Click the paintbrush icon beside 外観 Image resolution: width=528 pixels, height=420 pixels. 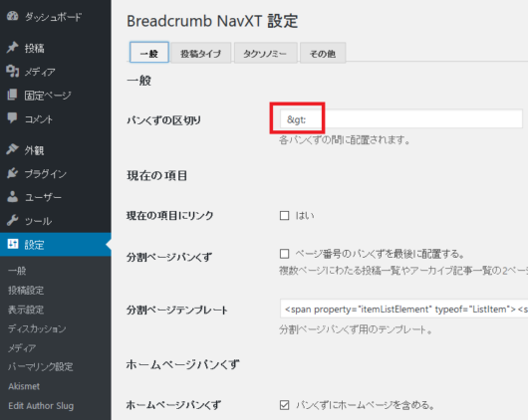click(13, 149)
